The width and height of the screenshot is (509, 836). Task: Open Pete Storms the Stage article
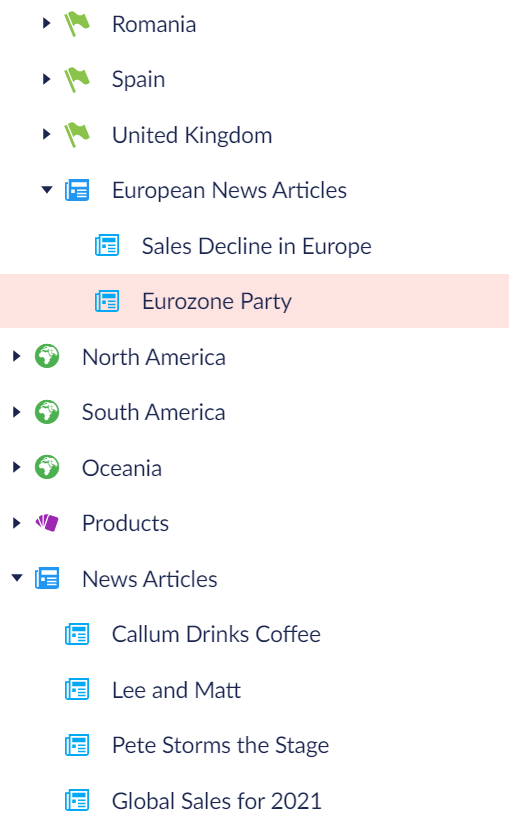coord(221,745)
